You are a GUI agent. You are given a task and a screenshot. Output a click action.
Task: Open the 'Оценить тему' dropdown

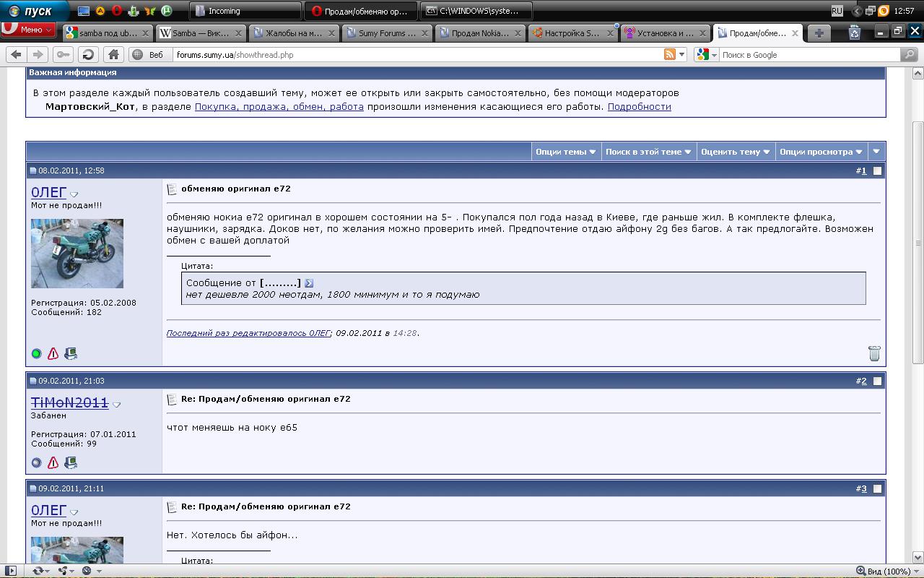pyautogui.click(x=735, y=152)
